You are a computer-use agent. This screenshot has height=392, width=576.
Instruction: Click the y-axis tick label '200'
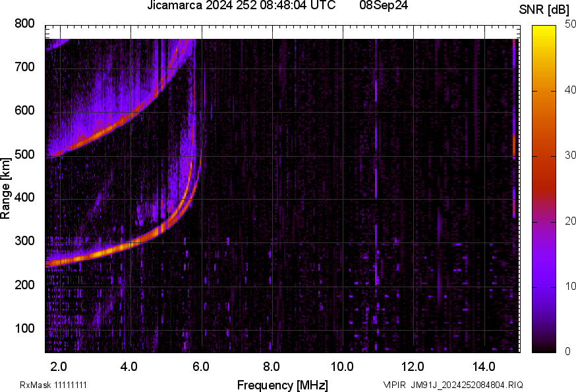[x=24, y=285]
